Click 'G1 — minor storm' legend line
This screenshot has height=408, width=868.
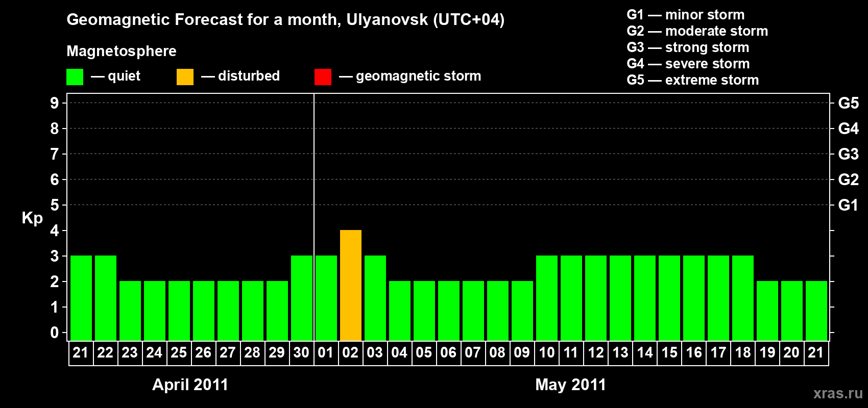[685, 15]
